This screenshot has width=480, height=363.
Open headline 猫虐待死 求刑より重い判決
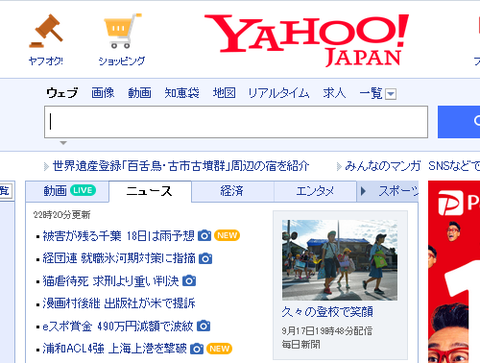[111, 281]
